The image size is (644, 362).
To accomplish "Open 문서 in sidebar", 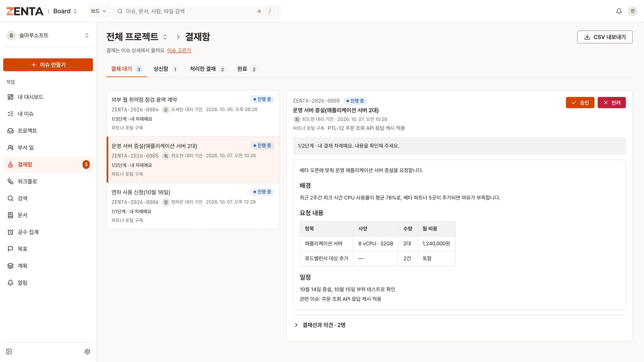I will click(x=48, y=215).
